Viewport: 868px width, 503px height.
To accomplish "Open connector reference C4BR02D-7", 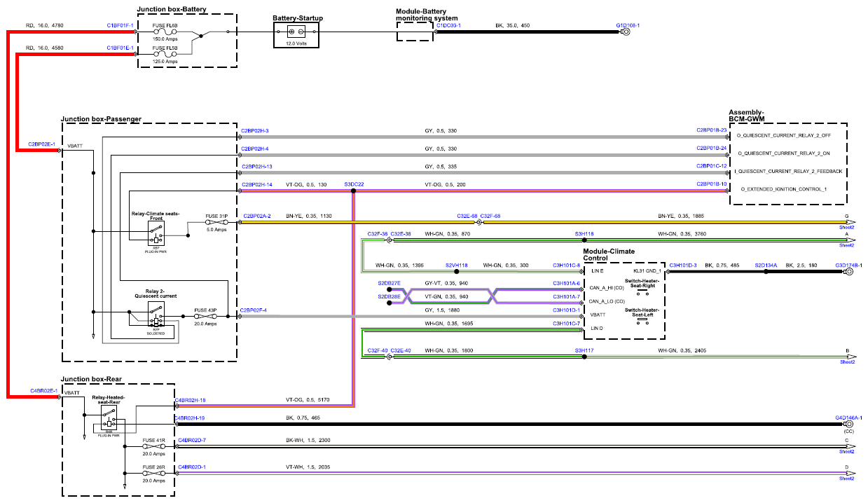I will point(192,440).
